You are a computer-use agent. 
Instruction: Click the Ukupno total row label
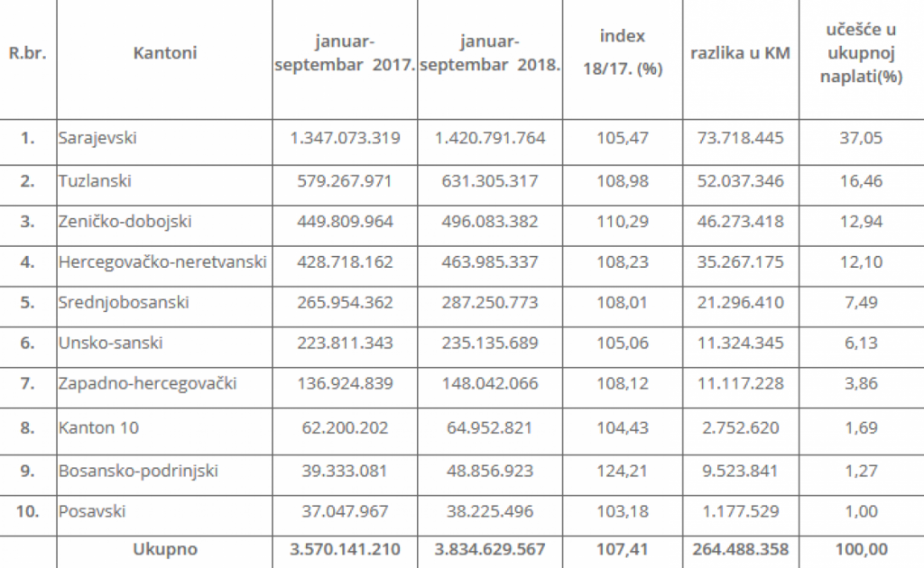coord(165,550)
